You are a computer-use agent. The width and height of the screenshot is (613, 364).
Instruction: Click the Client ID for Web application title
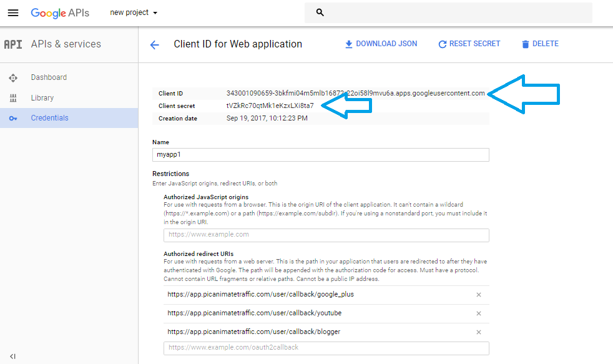click(238, 44)
